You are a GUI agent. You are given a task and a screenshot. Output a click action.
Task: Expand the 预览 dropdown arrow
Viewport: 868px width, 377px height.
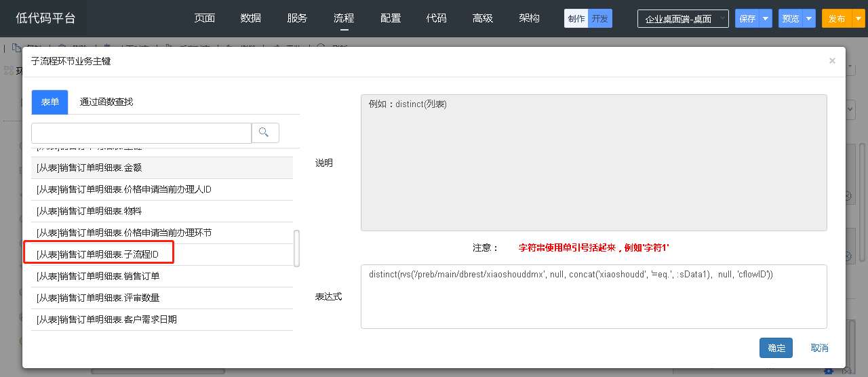[x=809, y=19]
